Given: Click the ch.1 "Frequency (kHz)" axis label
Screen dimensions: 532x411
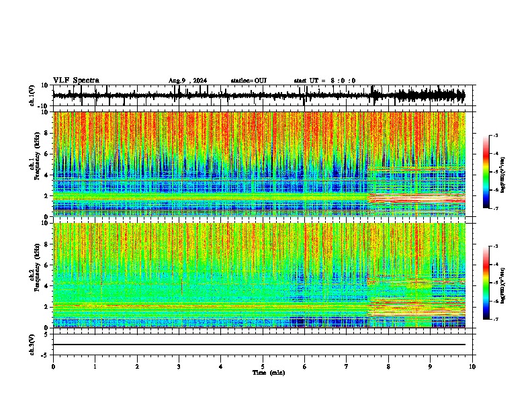Looking at the screenshot, I should pos(37,156).
